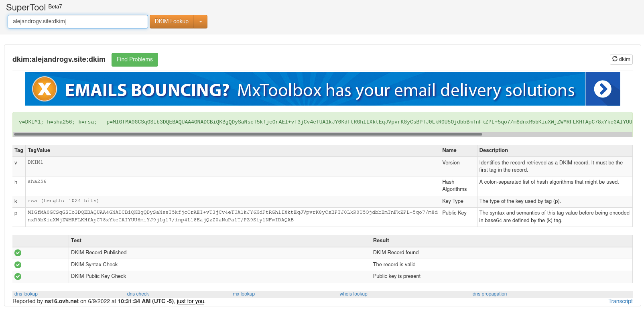644x312 pixels.
Task: Click the banner's right arrow icon
Action: click(603, 89)
